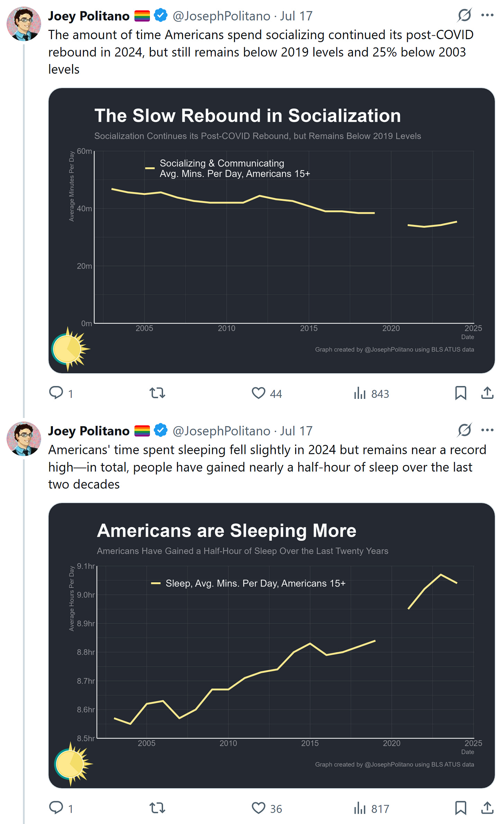Open more options on second tweet
The image size is (504, 824).
pos(487,430)
